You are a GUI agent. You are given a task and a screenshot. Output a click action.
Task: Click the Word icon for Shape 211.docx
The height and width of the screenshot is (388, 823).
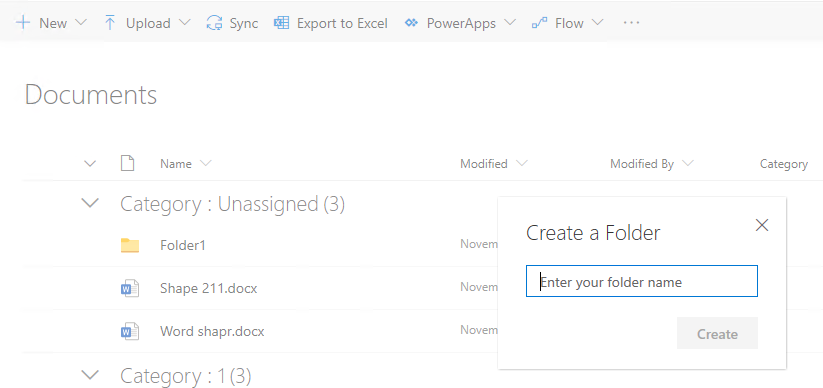pyautogui.click(x=130, y=288)
